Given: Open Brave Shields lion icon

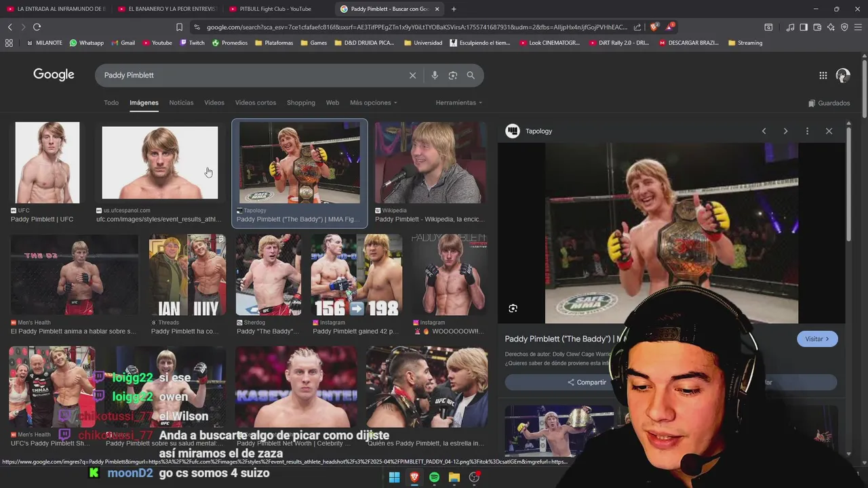Looking at the screenshot, I should coord(654,27).
